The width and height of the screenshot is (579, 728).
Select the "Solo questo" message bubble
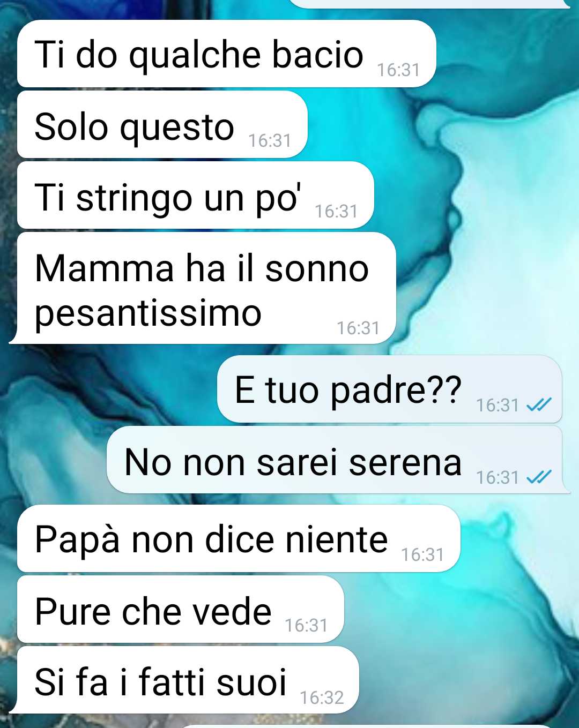tap(162, 125)
